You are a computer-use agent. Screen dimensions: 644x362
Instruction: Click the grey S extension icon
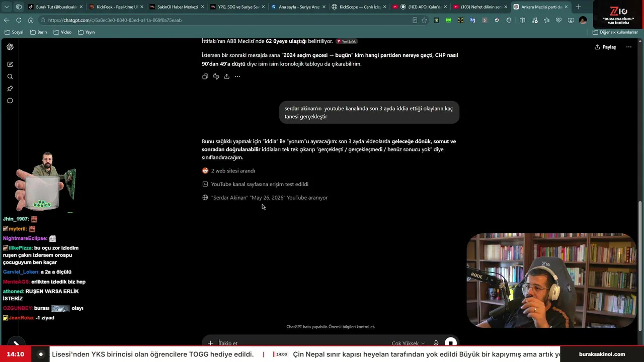coord(485,20)
